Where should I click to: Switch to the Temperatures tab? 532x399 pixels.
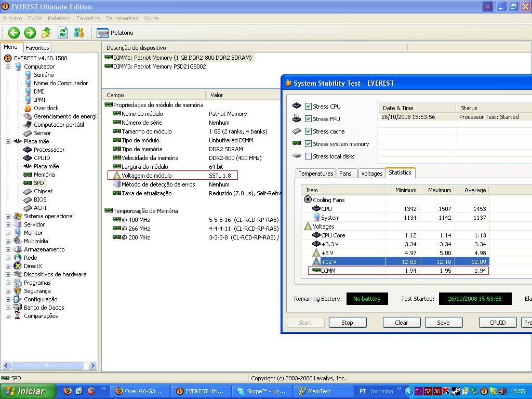[x=315, y=174]
